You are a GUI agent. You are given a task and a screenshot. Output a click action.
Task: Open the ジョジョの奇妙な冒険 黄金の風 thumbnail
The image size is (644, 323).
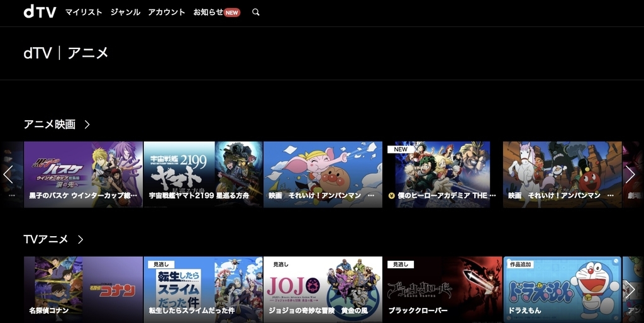323,289
